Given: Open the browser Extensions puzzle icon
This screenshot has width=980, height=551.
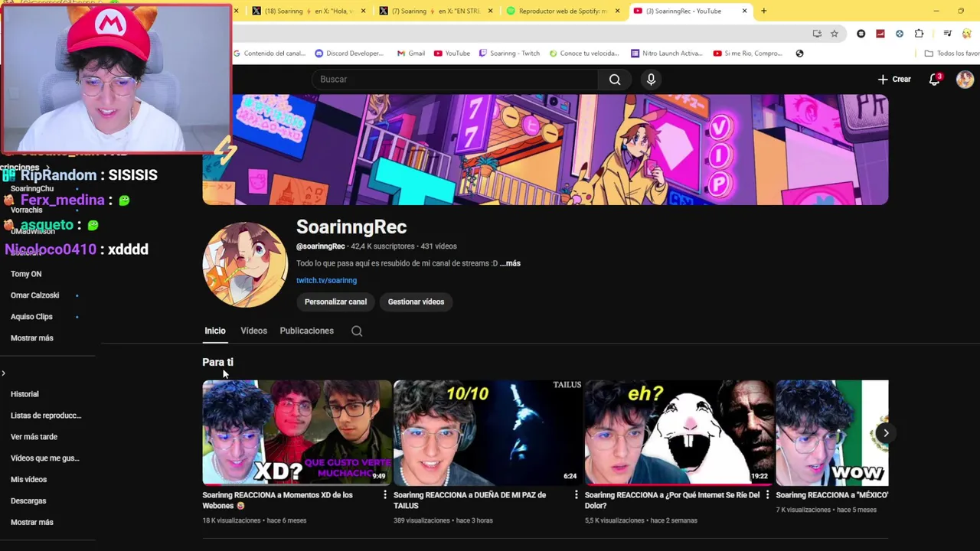Looking at the screenshot, I should (x=919, y=34).
